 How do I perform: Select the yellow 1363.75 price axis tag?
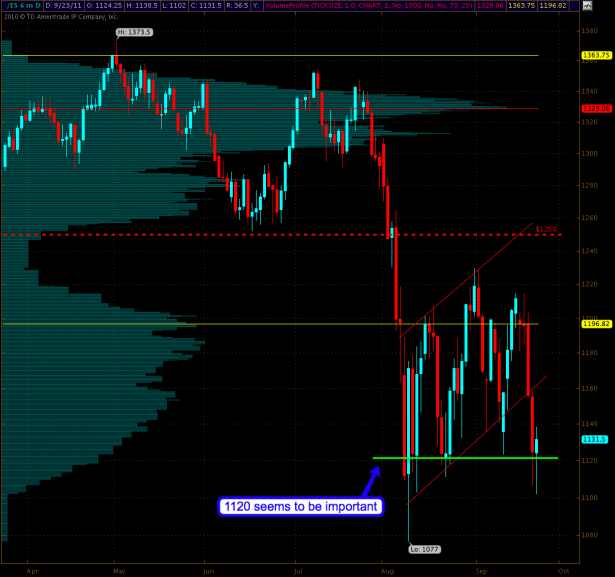click(x=596, y=55)
